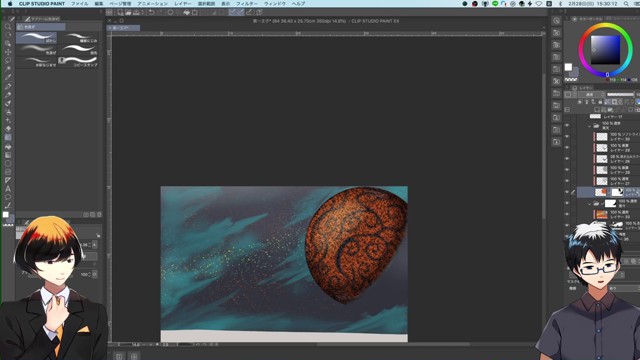The image size is (640, 360).
Task: Select the レイヤー 29 layer thumbnail
Action: pos(602,148)
